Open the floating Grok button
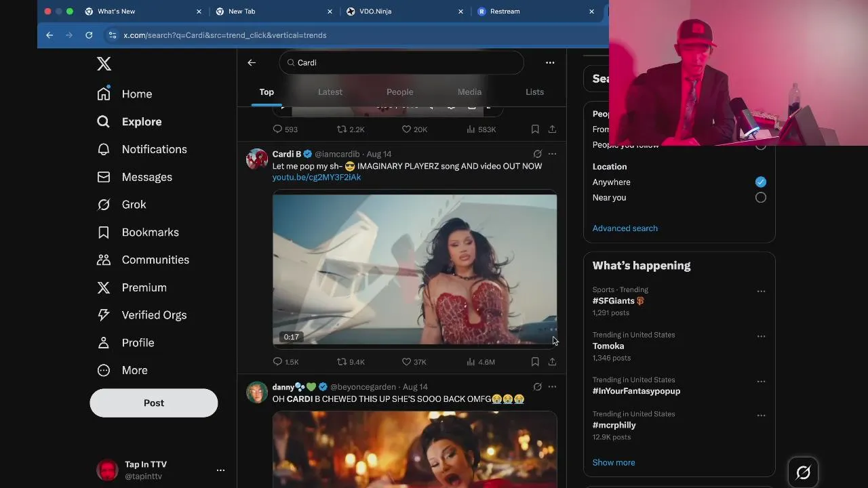868x488 pixels. (x=804, y=472)
